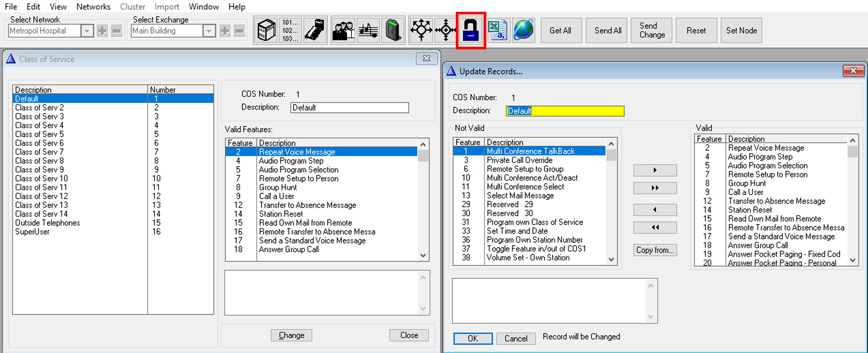Confirm Update Records with OK
This screenshot has width=868, height=353.
pos(473,339)
